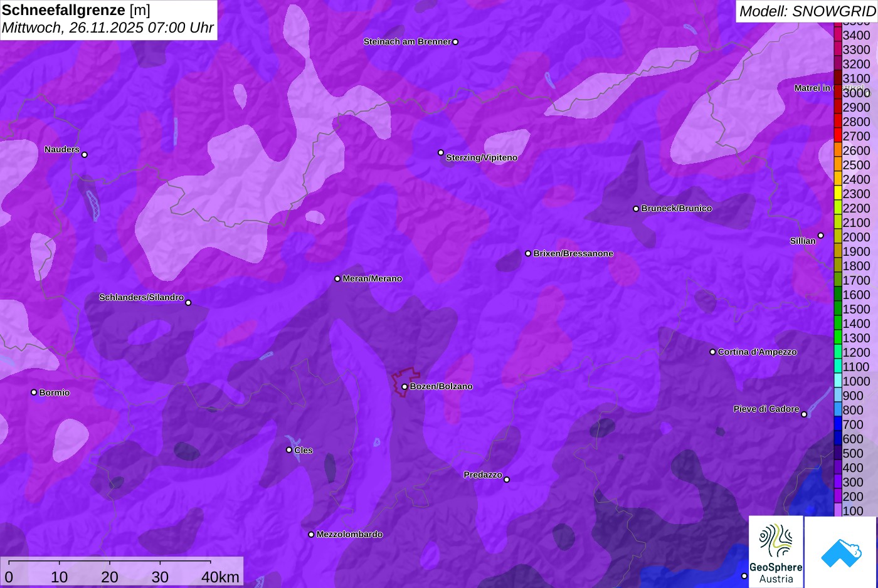Click the Nauders location marker dot
The height and width of the screenshot is (588, 878).
click(85, 155)
